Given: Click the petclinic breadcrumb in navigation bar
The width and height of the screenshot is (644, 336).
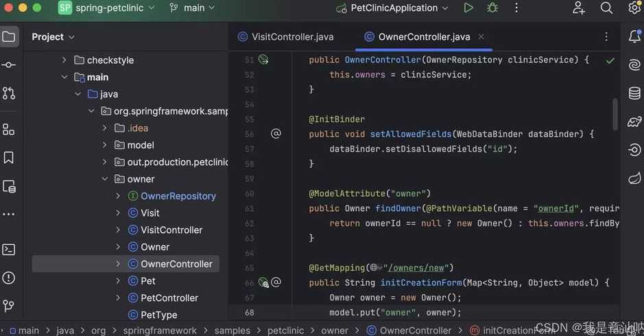Looking at the screenshot, I should (x=285, y=331).
